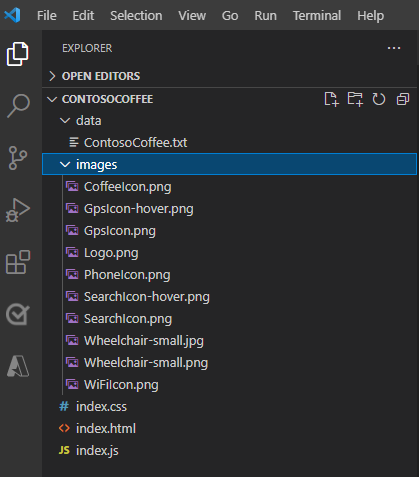
Task: Open the Azure extension panel
Action: pyautogui.click(x=18, y=366)
